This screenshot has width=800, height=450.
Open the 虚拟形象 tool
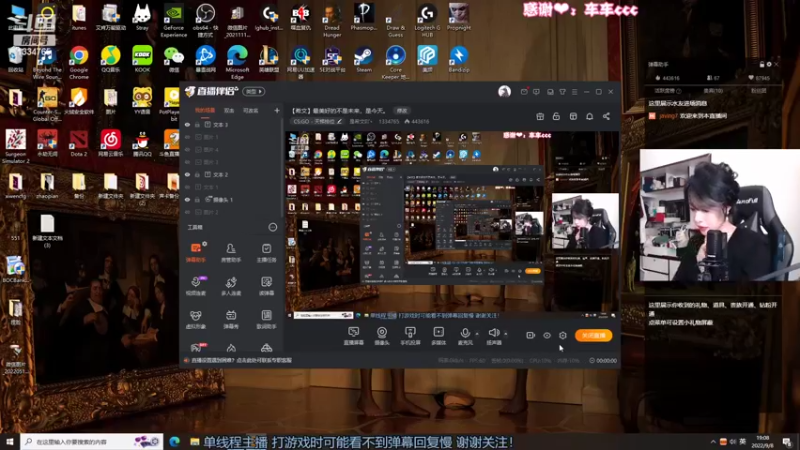[x=196, y=319]
